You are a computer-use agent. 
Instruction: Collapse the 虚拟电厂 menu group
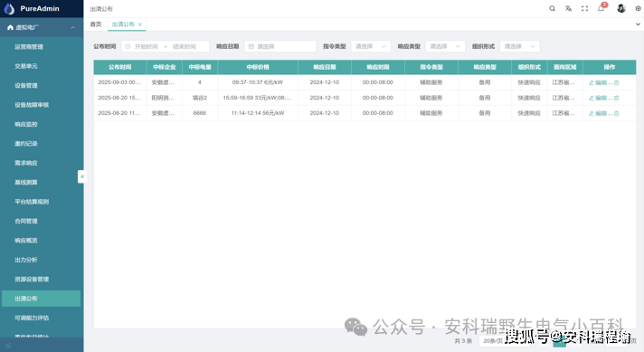pos(72,27)
